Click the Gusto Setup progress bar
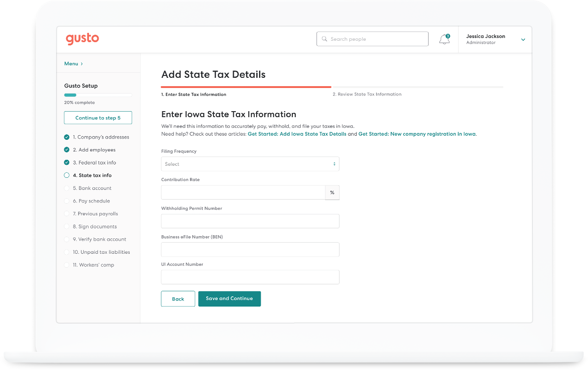Viewport: 588px width, 370px height. (98, 95)
